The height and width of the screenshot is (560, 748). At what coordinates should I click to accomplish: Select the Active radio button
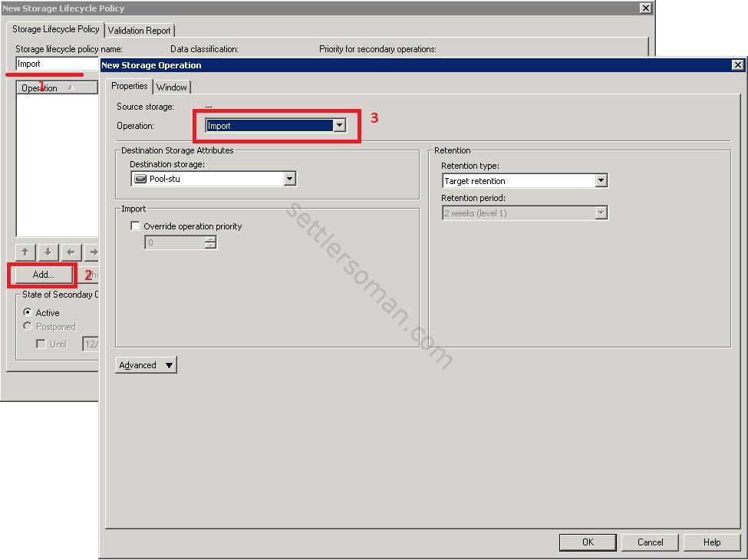tap(28, 312)
